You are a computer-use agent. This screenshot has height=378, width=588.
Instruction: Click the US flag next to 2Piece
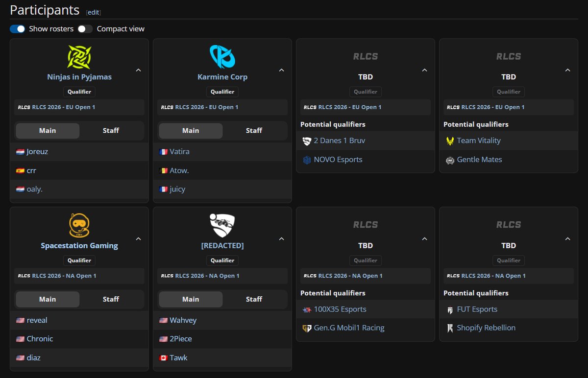coord(163,339)
